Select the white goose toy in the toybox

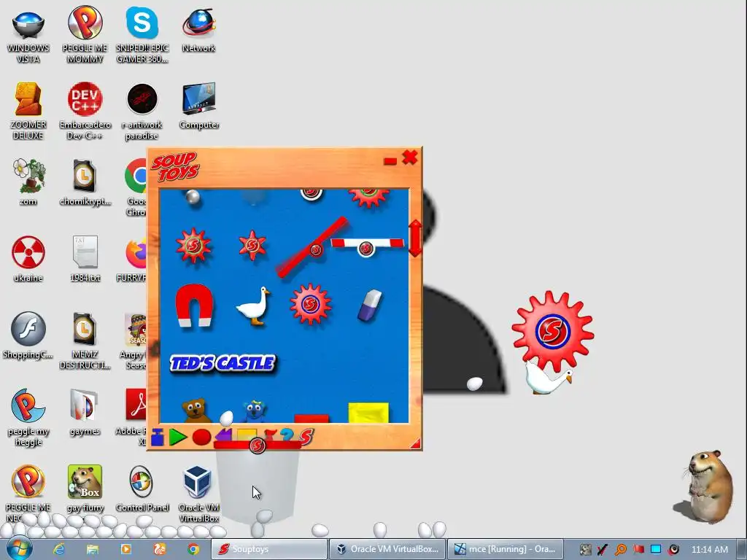click(x=253, y=306)
